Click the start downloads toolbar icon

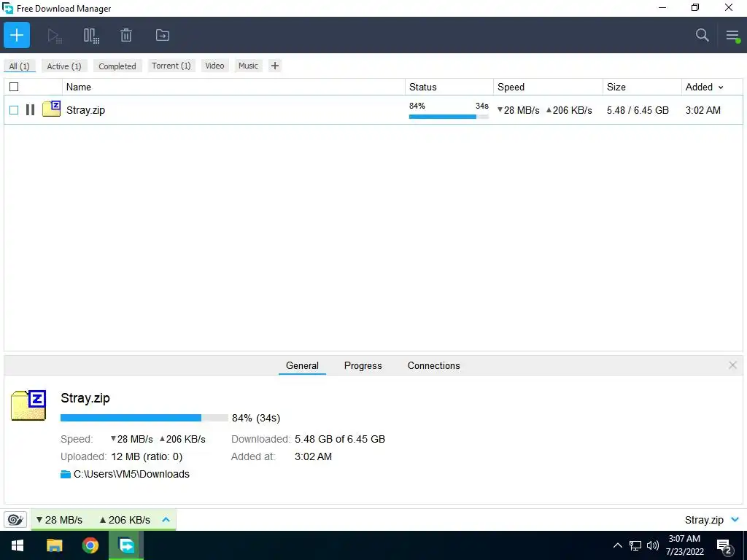[55, 35]
